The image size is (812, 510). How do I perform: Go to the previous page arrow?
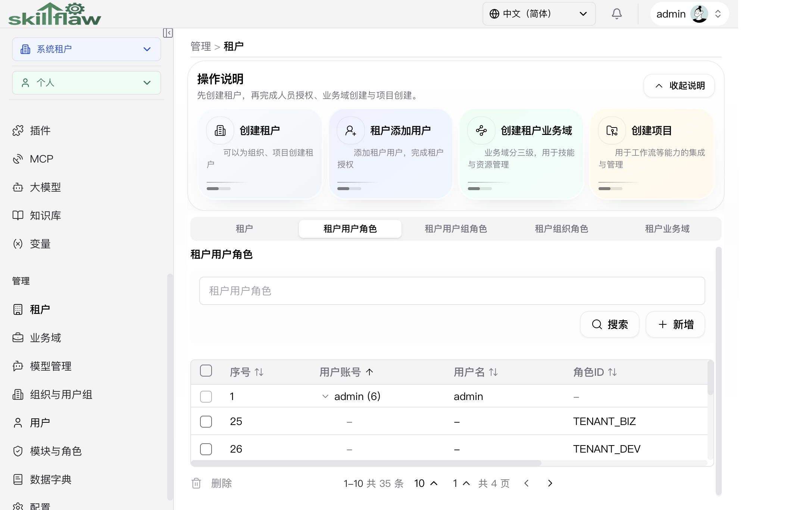point(527,484)
